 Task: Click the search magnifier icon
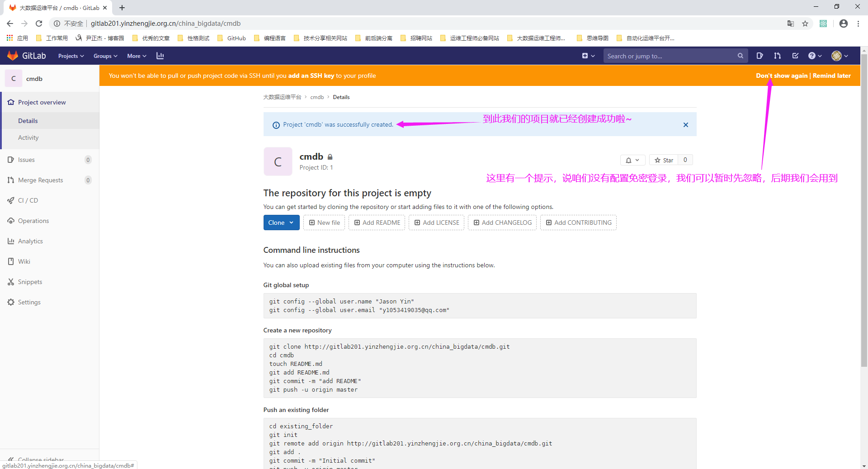click(x=741, y=56)
